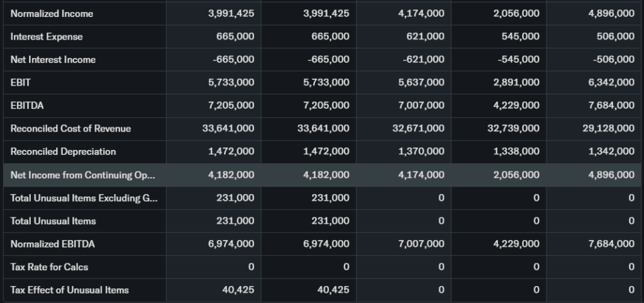The width and height of the screenshot is (644, 303).
Task: Click the 621,000 Interest Expense cell
Action: tap(425, 37)
